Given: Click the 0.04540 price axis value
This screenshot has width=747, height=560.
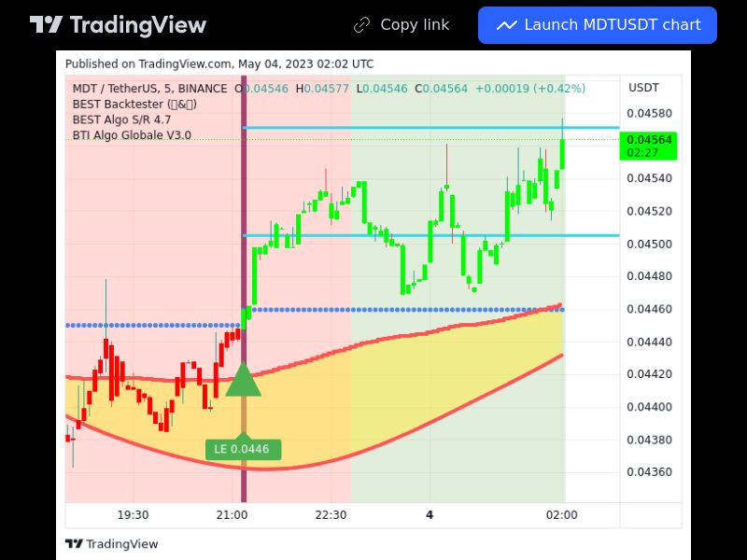Looking at the screenshot, I should [649, 178].
